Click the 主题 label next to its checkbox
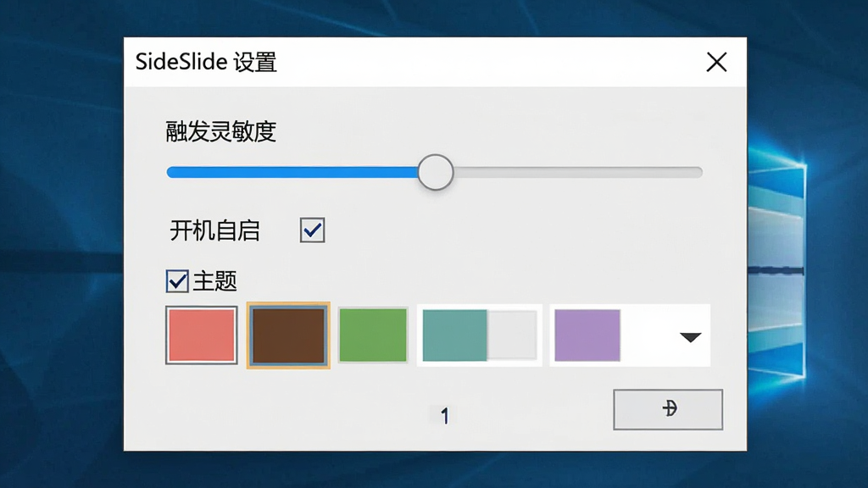 (x=214, y=281)
